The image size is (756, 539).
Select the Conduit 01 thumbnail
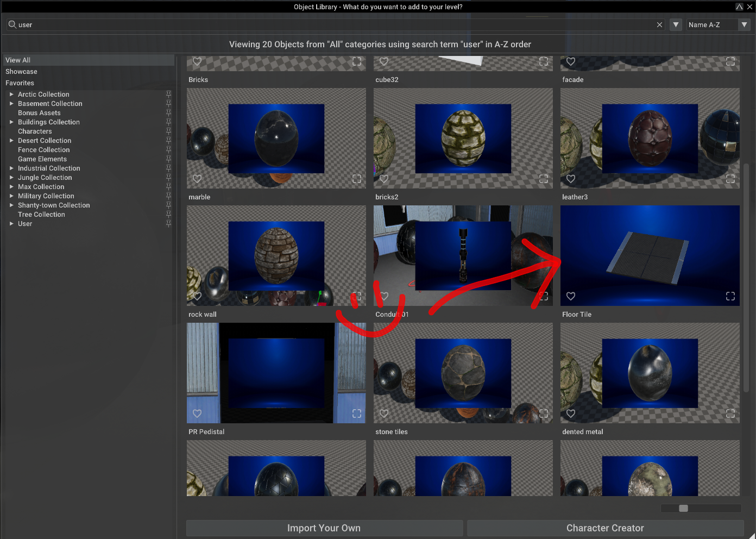[x=463, y=255]
